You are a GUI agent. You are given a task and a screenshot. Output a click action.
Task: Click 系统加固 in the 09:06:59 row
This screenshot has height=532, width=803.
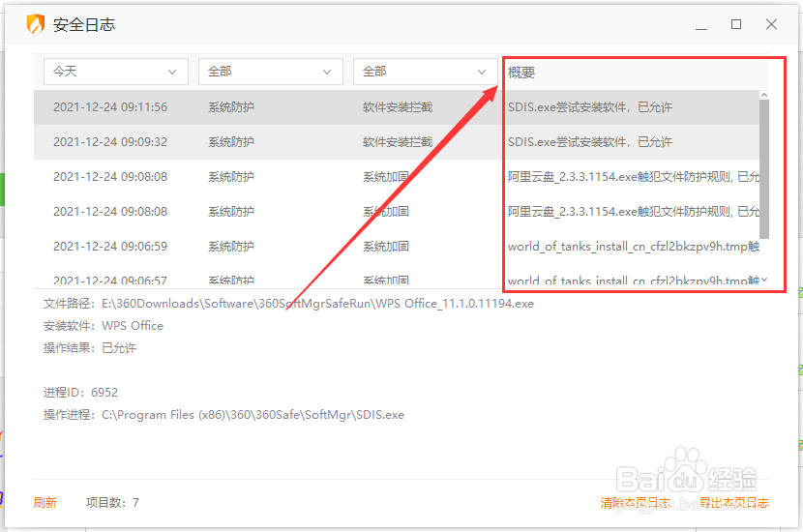point(386,247)
